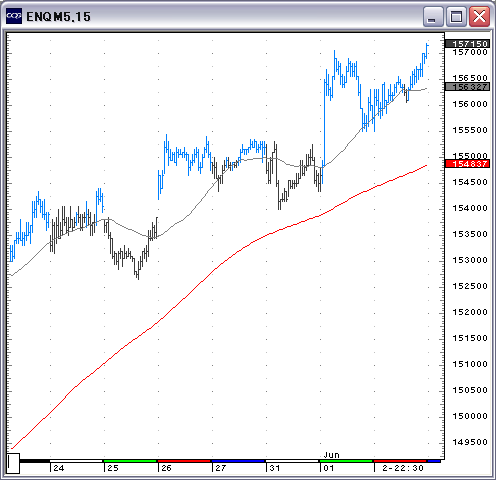
Task: Close the ENQM5 chart window
Action: tap(479, 16)
